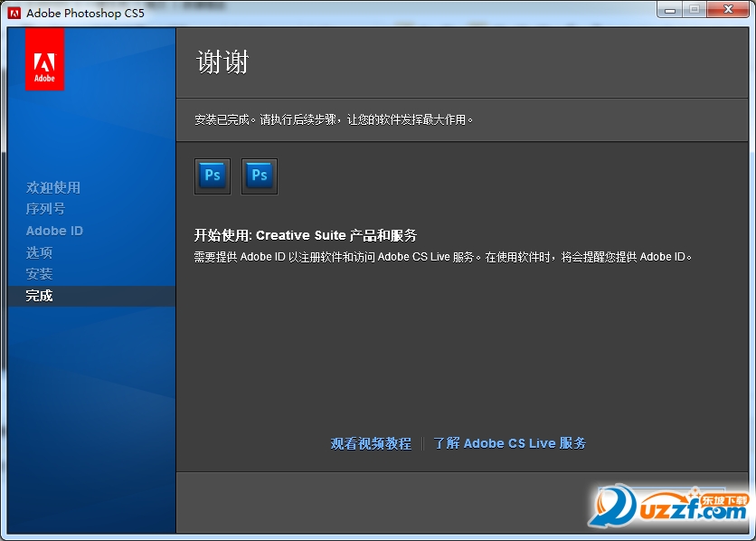This screenshot has width=756, height=541.
Task: Select the highlighted 完成 step
Action: coord(91,296)
